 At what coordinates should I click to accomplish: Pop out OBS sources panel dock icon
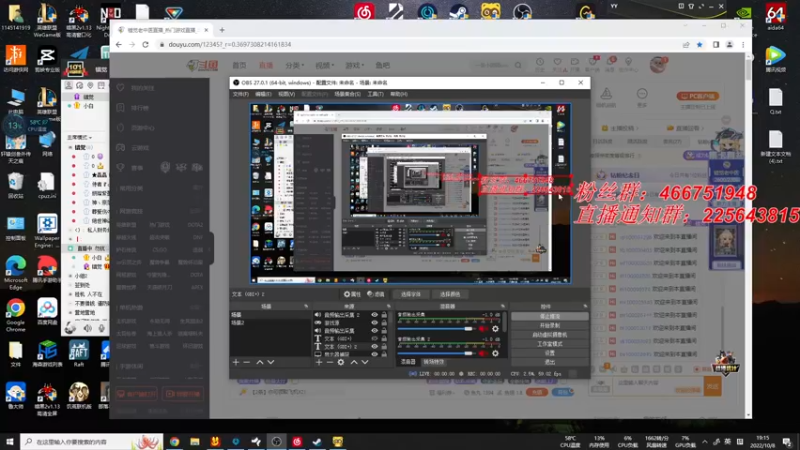(389, 306)
